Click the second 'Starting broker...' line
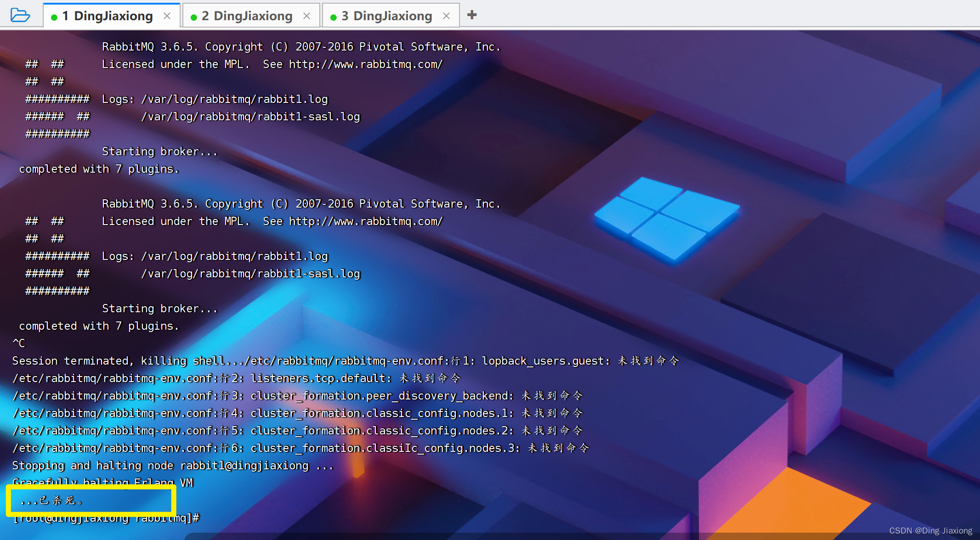This screenshot has width=980, height=540. 159,309
